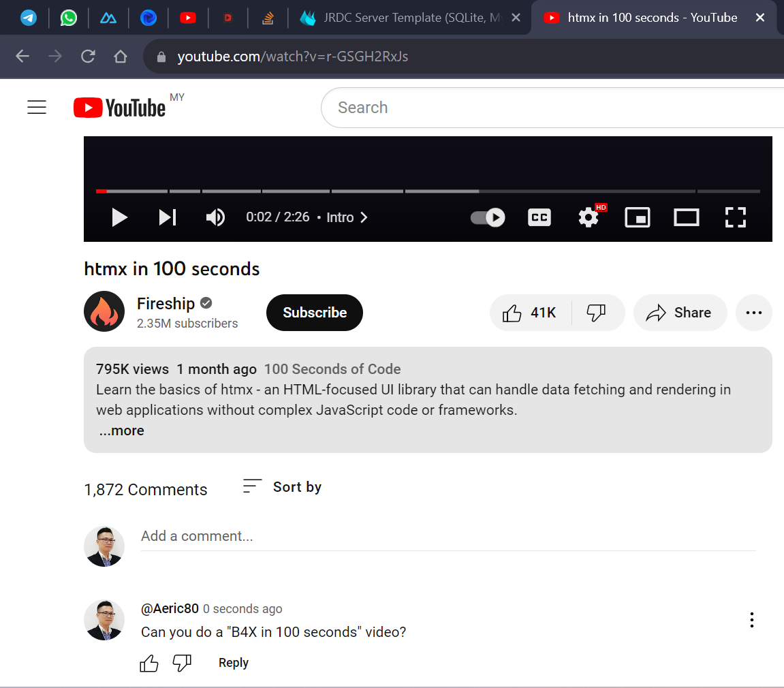Close the htmx in 100 seconds tab
Screen dimensions: 784x688
click(760, 18)
